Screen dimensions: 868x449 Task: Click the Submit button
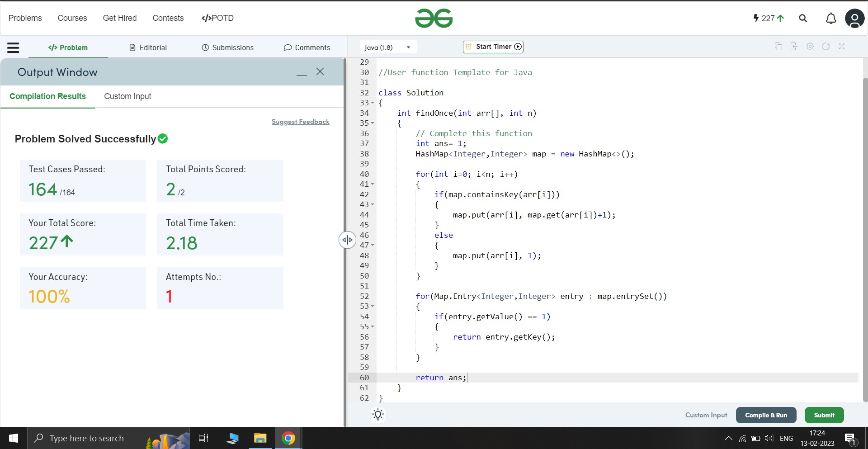[x=824, y=415]
